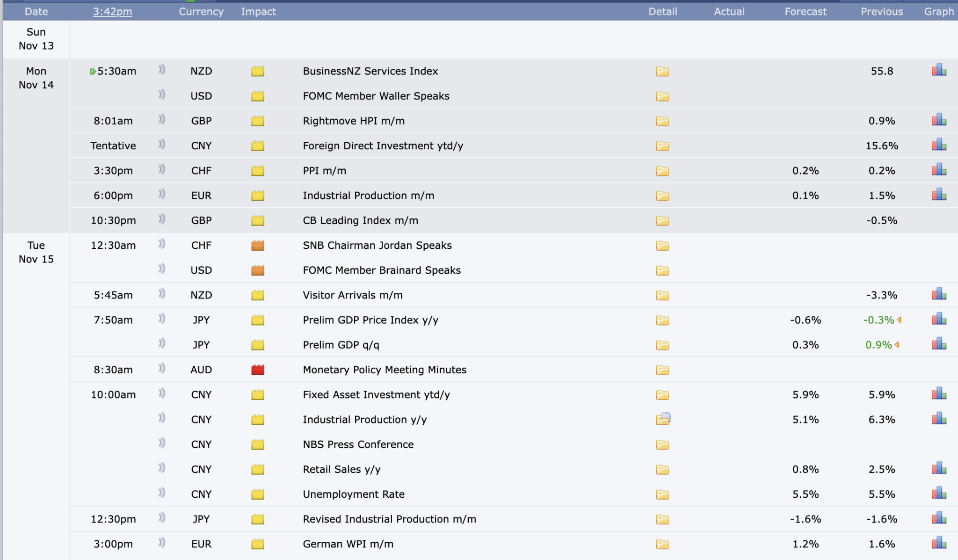Show graph for Foreign Direct Investment ytd/y

click(x=939, y=145)
